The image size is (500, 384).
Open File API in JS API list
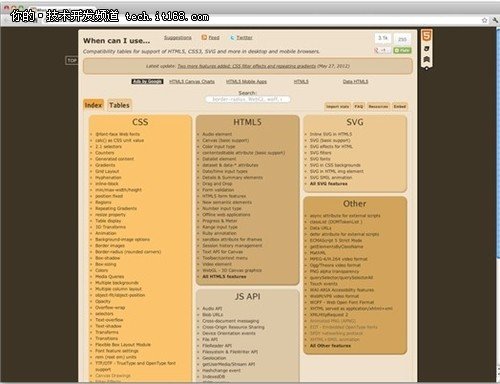(210, 340)
